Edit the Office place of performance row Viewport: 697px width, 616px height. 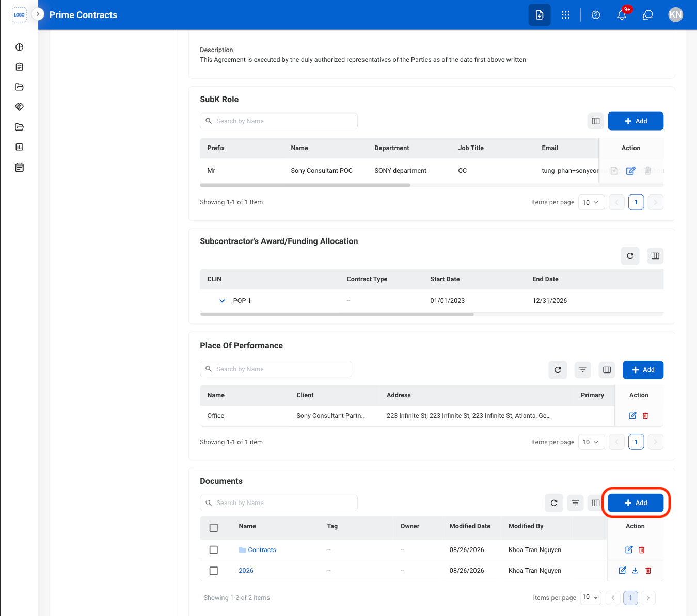pyautogui.click(x=632, y=416)
